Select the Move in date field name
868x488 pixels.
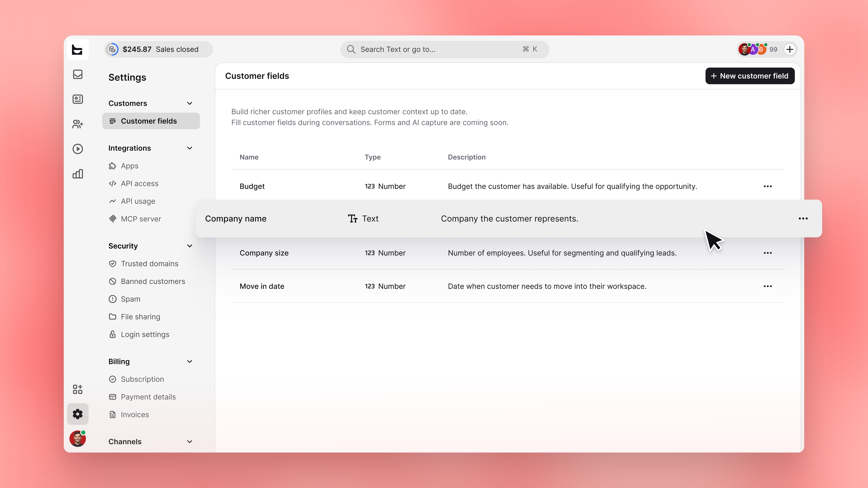pyautogui.click(x=262, y=286)
